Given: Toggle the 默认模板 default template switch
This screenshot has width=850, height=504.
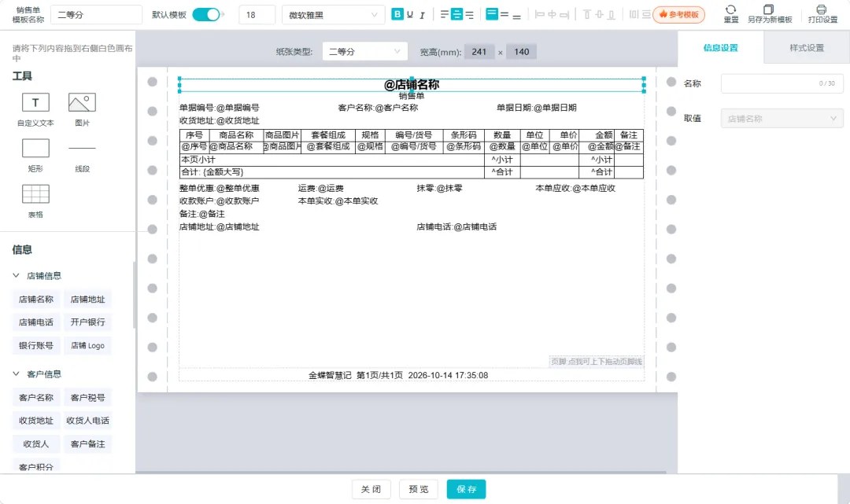Looking at the screenshot, I should pyautogui.click(x=206, y=15).
